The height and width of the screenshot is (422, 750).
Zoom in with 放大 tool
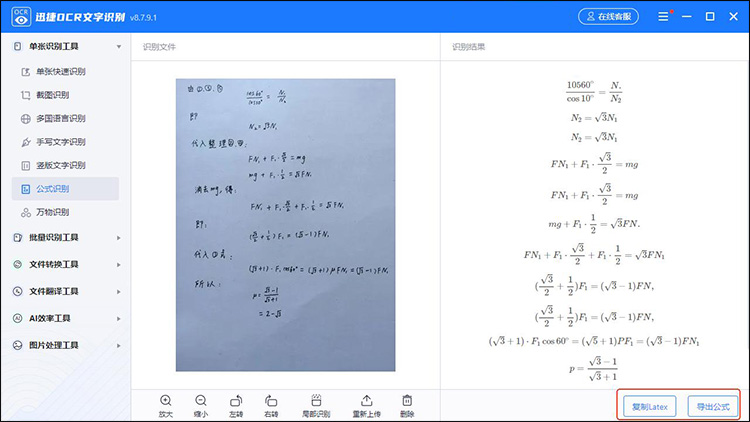tap(165, 406)
